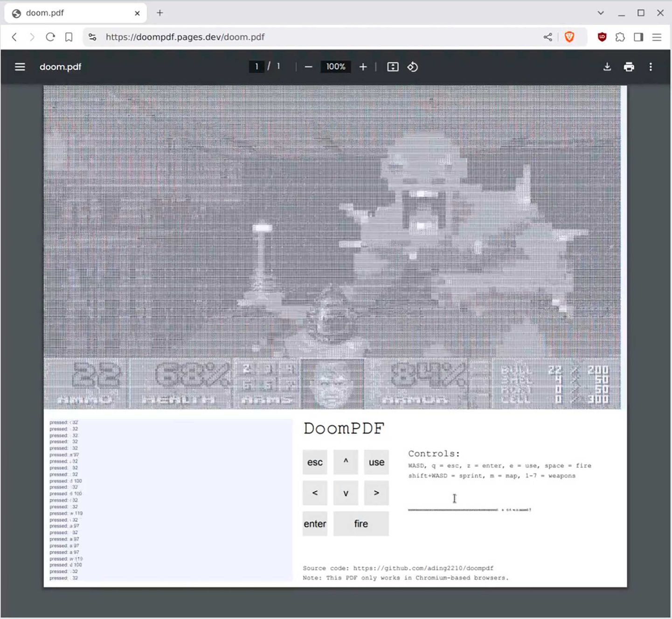Download the doom.pdf file
The width and height of the screenshot is (672, 619).
point(607,67)
